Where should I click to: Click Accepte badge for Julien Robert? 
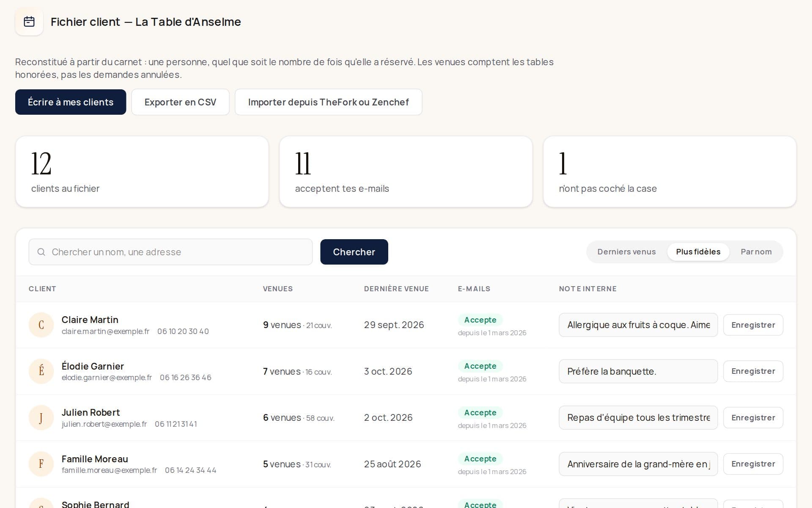click(480, 412)
